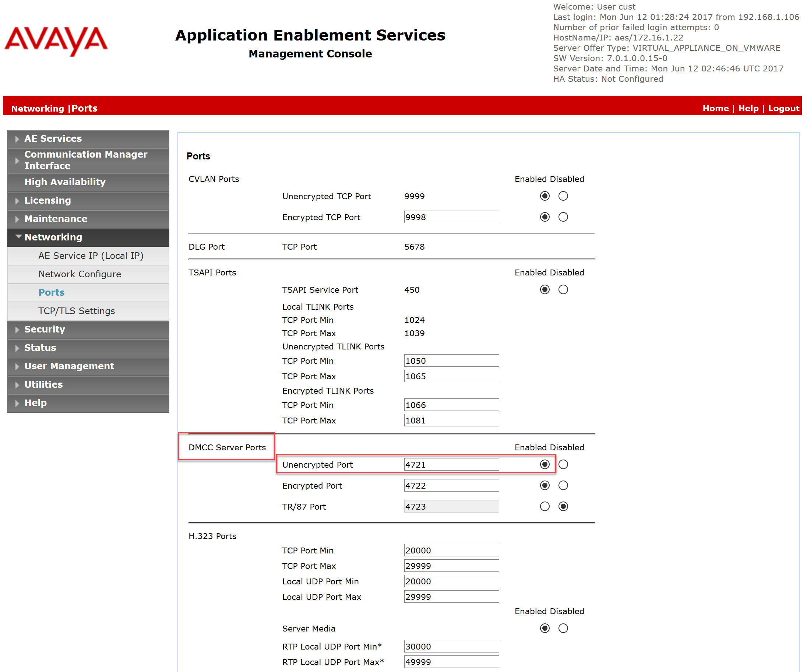Click RTP Local UDP Port Min field
Viewport: 807px width, 672px height.
(451, 647)
